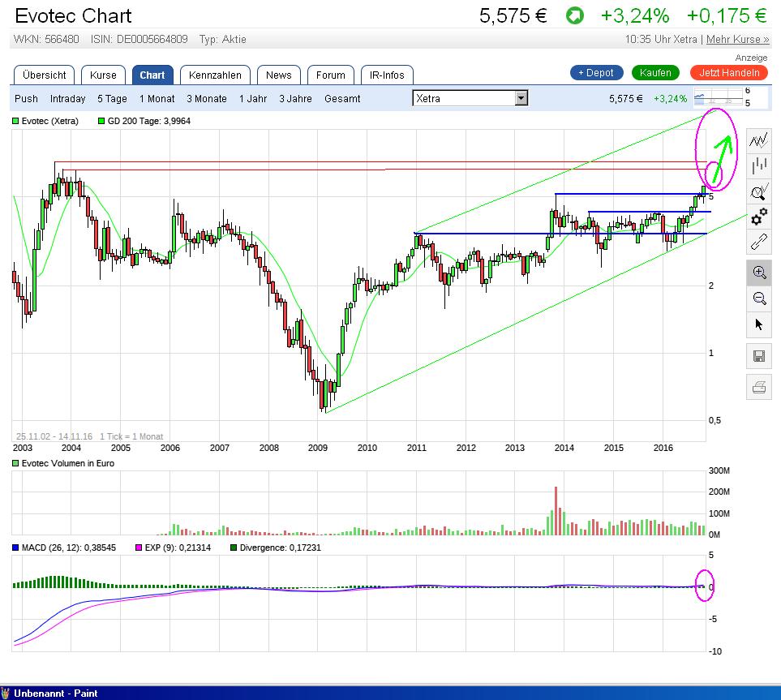Activate the zoom out magnifier
The height and width of the screenshot is (700, 781).
(758, 298)
